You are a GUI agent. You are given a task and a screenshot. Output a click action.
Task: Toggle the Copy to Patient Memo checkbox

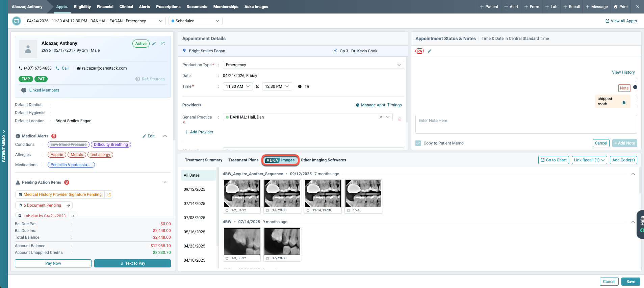pos(418,143)
